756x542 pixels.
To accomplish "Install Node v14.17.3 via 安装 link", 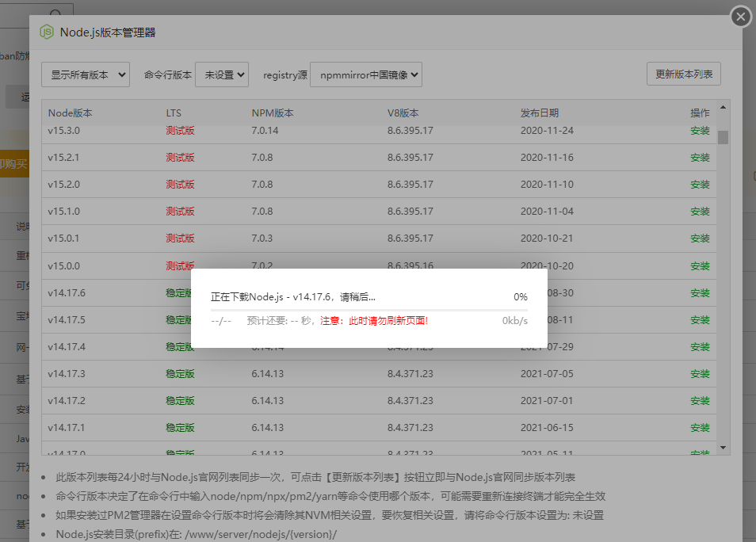I will (x=700, y=374).
